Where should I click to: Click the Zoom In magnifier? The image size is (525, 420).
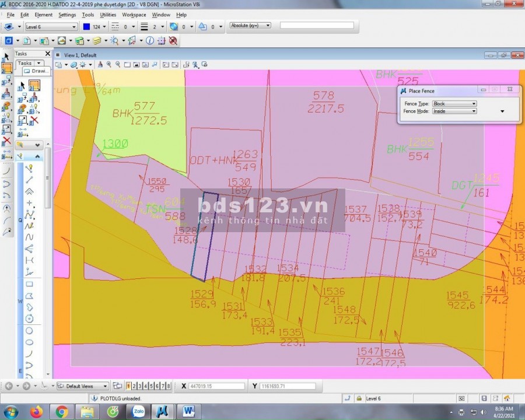point(109,65)
